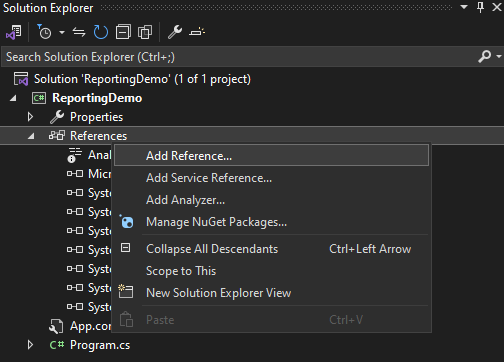The image size is (504, 362).
Task: Collapse the References node
Action: (x=31, y=136)
